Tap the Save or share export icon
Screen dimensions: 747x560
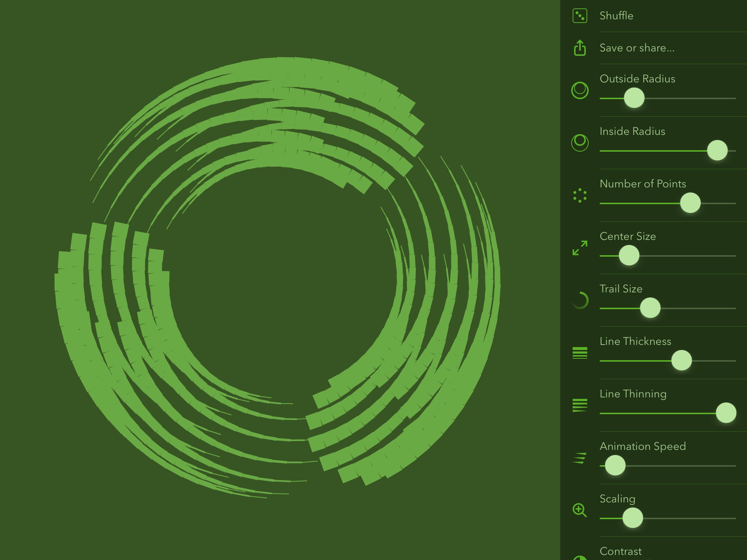coord(580,48)
